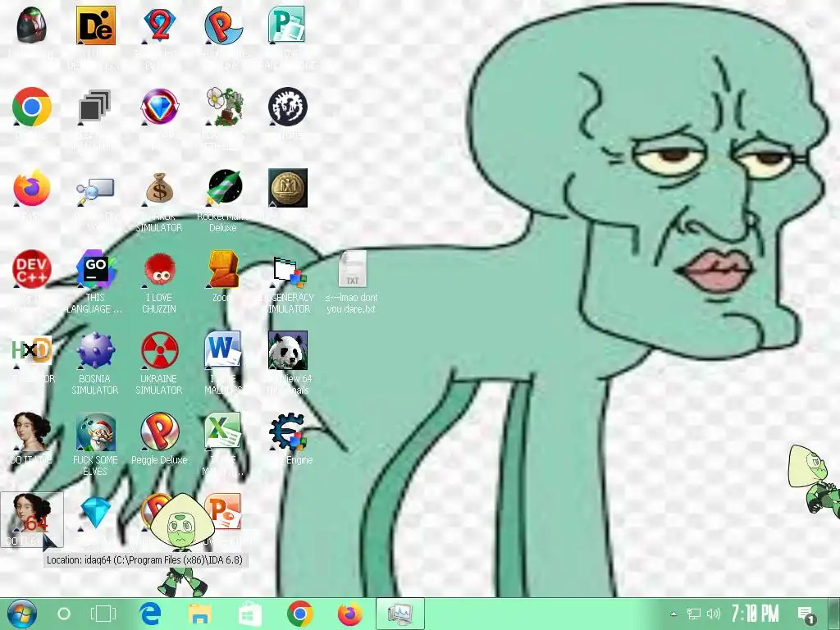Launch the HxD hex editor shortcut

click(x=32, y=351)
